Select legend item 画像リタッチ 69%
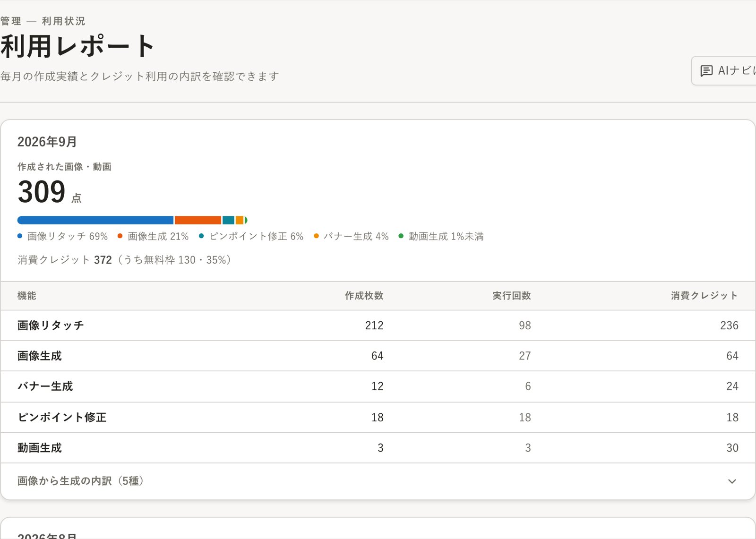 click(62, 236)
